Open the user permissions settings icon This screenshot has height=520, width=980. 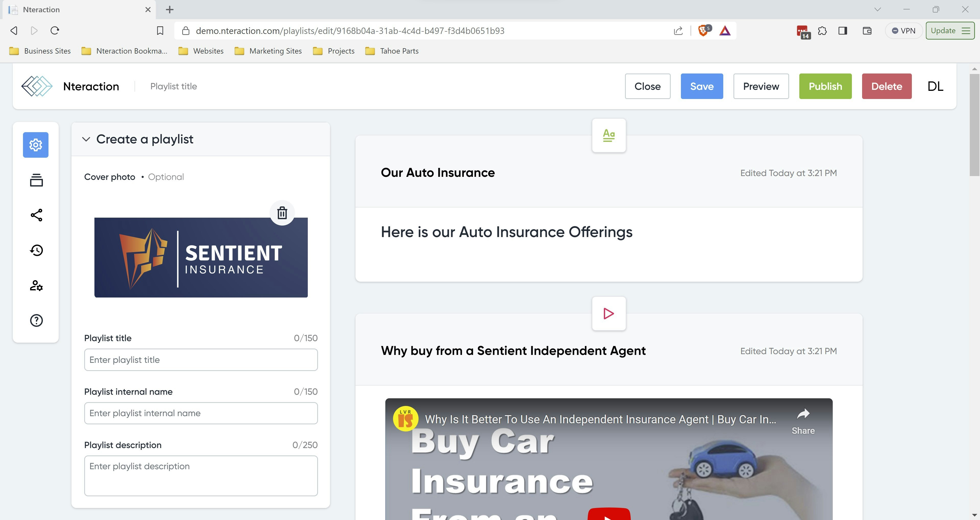(x=36, y=285)
